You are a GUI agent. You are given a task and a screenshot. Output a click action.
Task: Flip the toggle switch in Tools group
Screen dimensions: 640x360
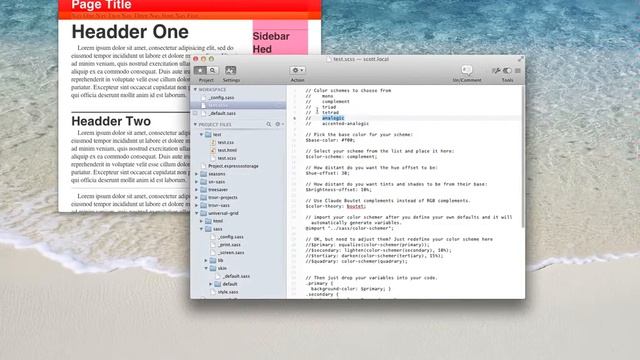coord(507,71)
